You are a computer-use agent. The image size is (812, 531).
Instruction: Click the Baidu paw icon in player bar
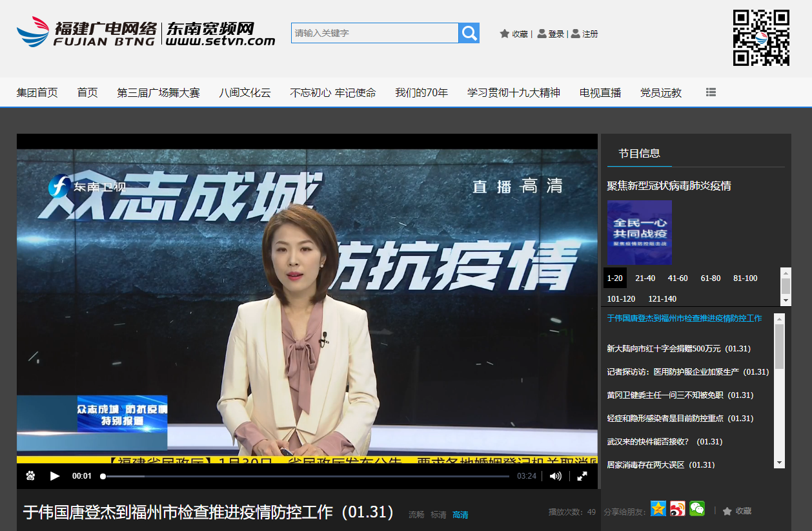(x=29, y=476)
